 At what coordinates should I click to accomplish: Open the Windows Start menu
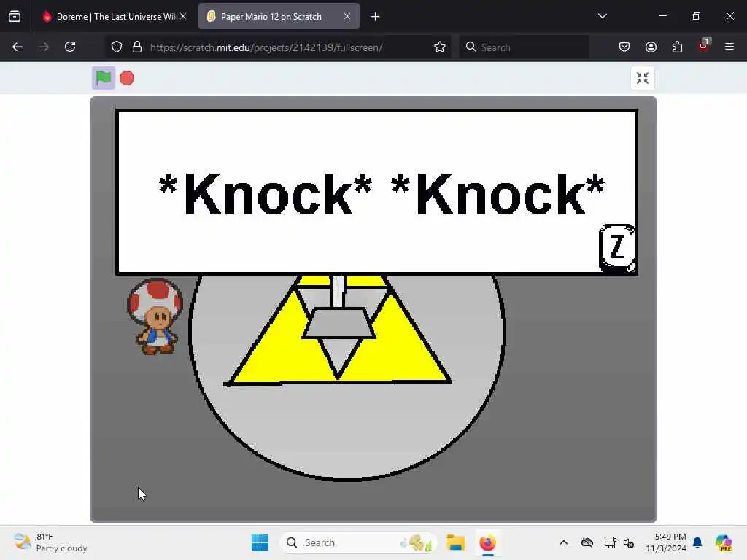260,542
